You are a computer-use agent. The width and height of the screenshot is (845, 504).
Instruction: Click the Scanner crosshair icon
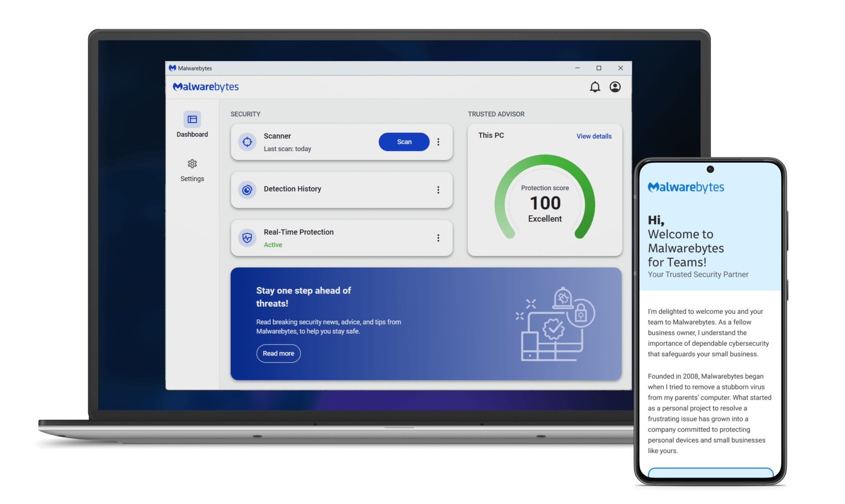(247, 142)
